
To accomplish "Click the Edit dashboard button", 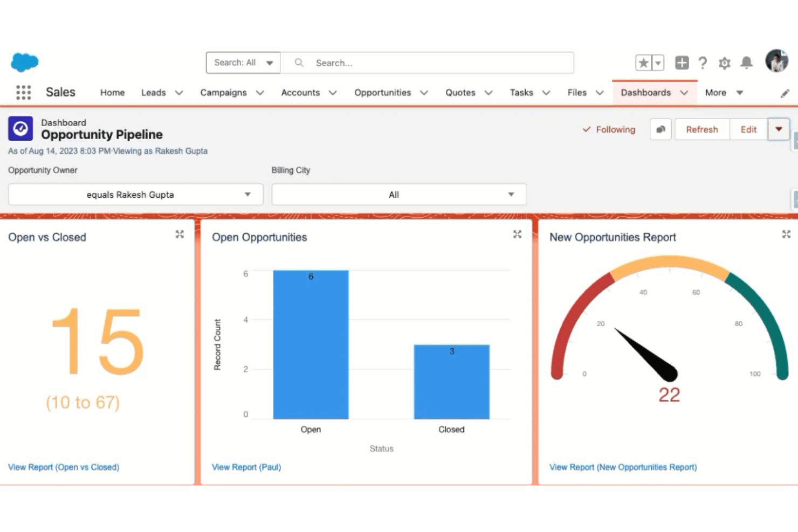I will tap(748, 129).
